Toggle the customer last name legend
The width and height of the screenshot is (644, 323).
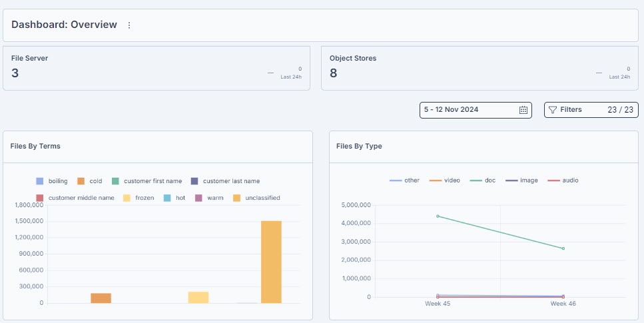(226, 181)
